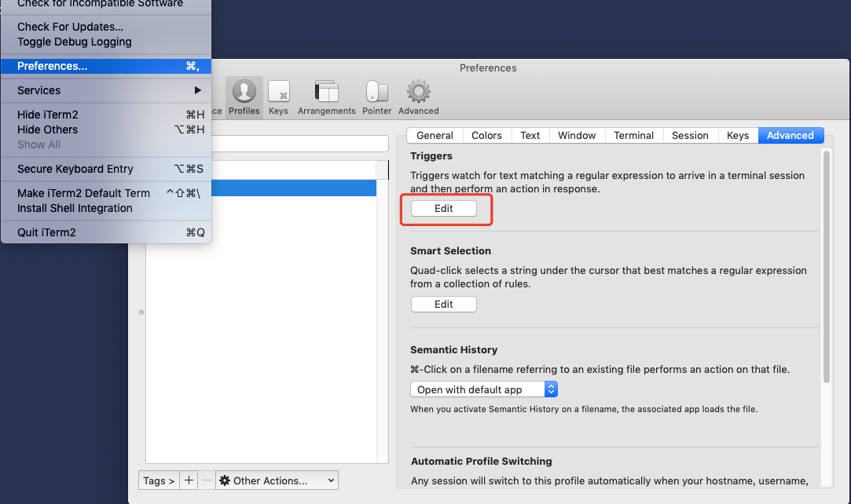Click Edit button under Triggers

(x=443, y=209)
